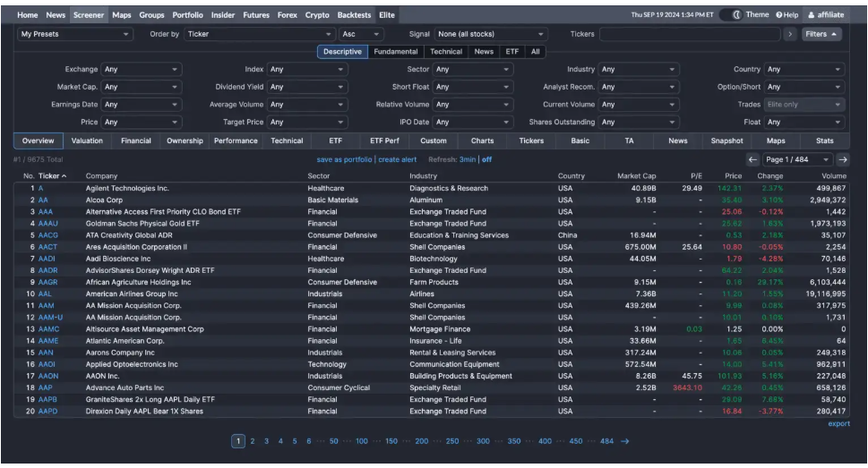Click the arrow button next to Tickers field
The height and width of the screenshot is (468, 868).
(x=790, y=34)
